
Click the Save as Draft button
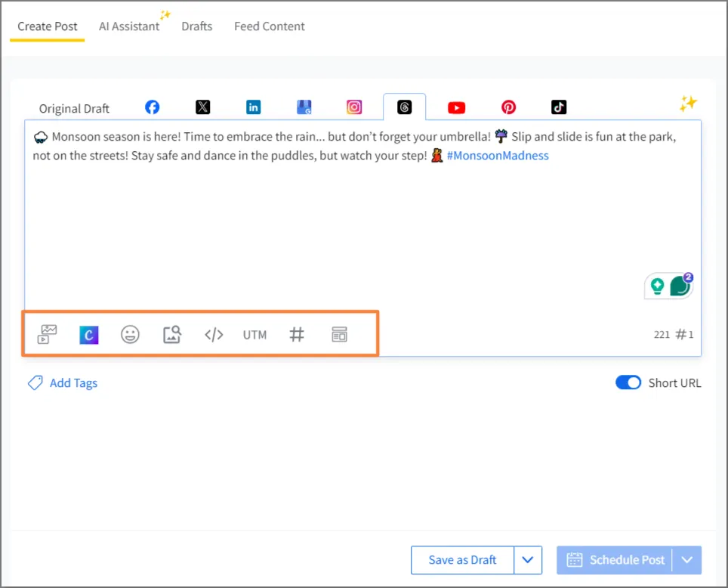pyautogui.click(x=461, y=560)
